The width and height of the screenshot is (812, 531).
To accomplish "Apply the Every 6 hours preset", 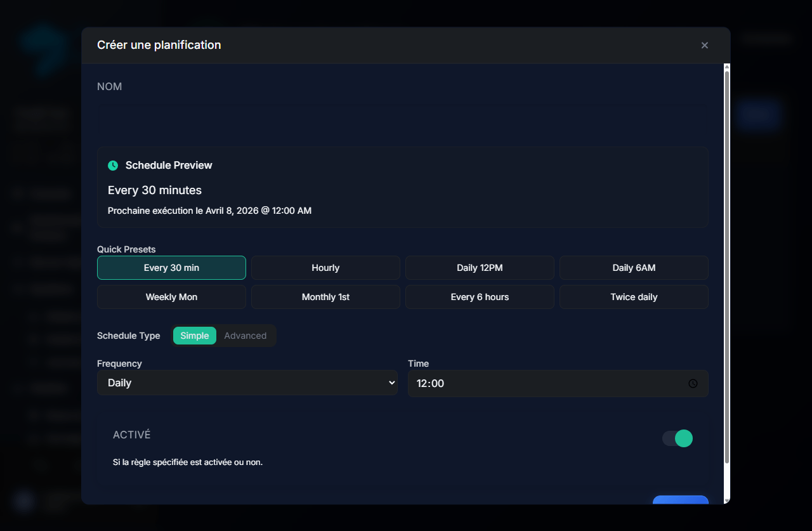I will (480, 297).
